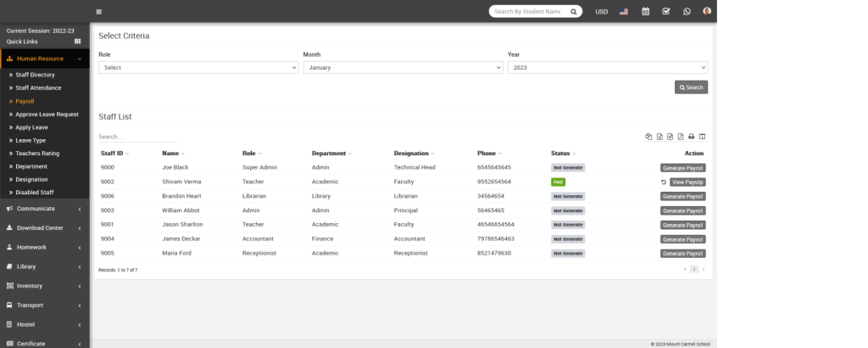868x348 pixels.
Task: Expand the Communicate menu chevron
Action: click(80, 209)
